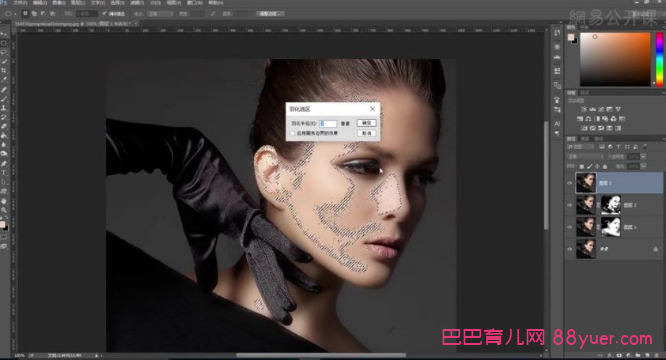Toggle lock image pixels brush icon
This screenshot has height=360, width=666.
point(590,166)
